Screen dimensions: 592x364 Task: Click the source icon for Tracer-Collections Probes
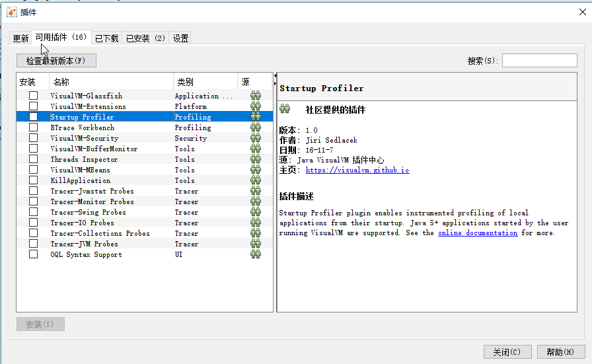256,233
